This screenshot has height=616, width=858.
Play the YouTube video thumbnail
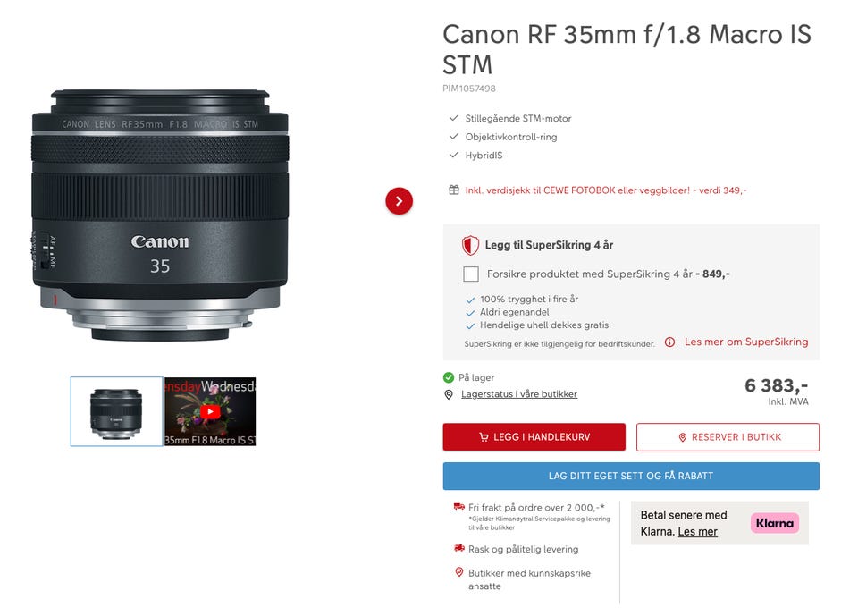210,412
